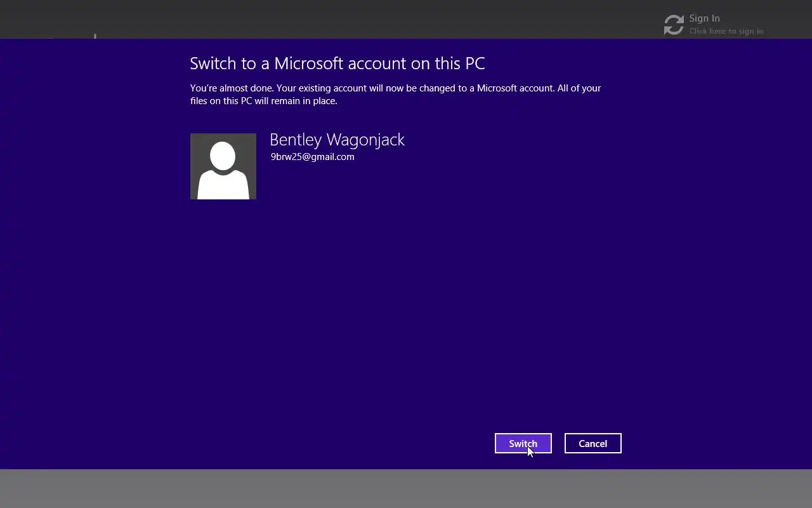Click the "Switch to a Microsoft account" heading

(x=337, y=63)
